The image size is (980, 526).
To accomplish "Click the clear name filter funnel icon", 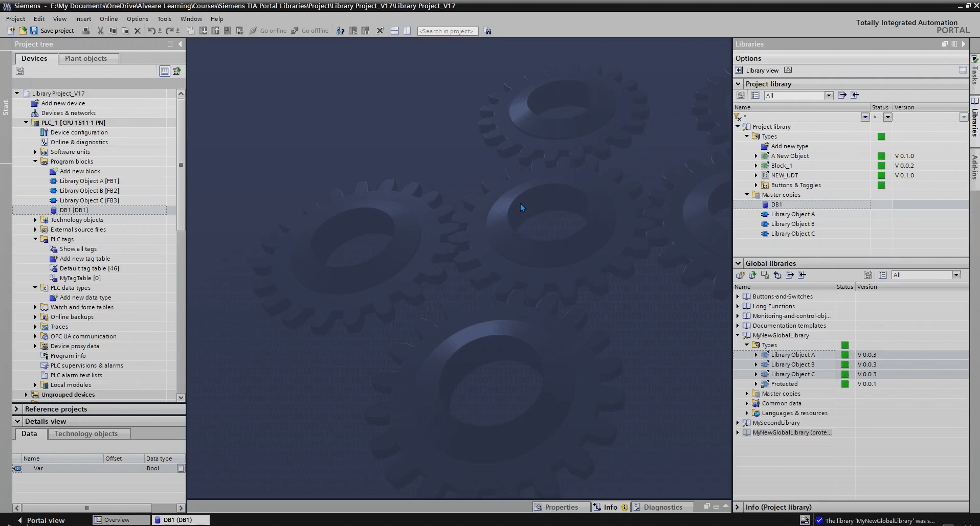I will [x=738, y=118].
